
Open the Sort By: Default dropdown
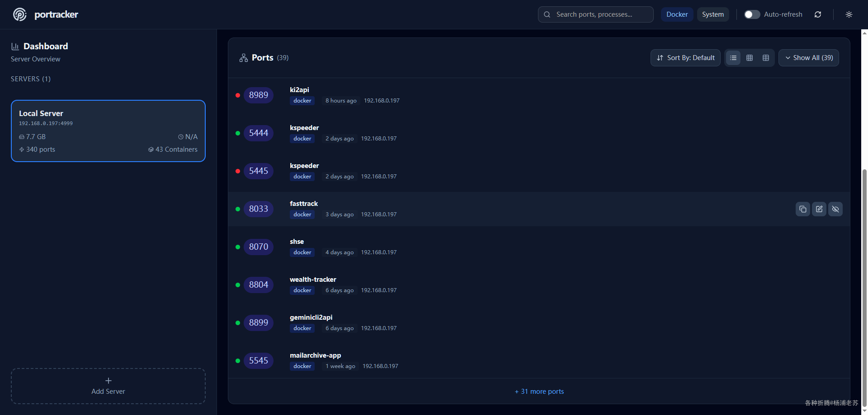tap(685, 58)
